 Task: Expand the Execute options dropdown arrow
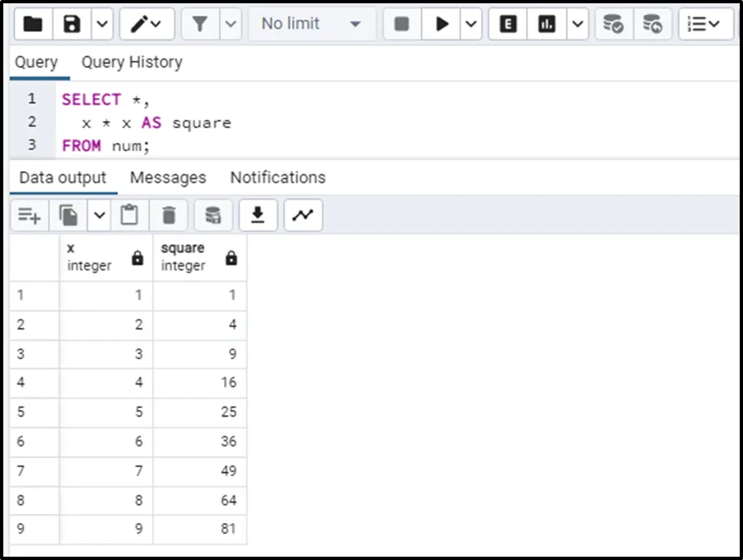pos(471,25)
